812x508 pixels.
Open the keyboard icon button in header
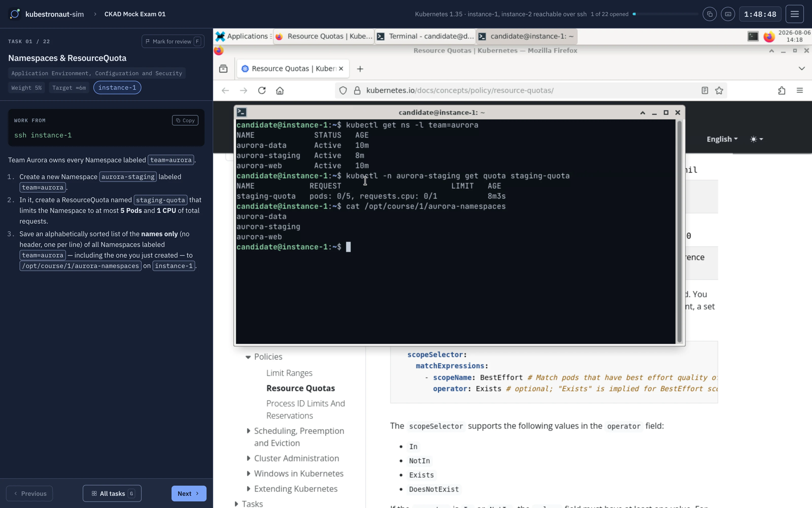pyautogui.click(x=728, y=14)
